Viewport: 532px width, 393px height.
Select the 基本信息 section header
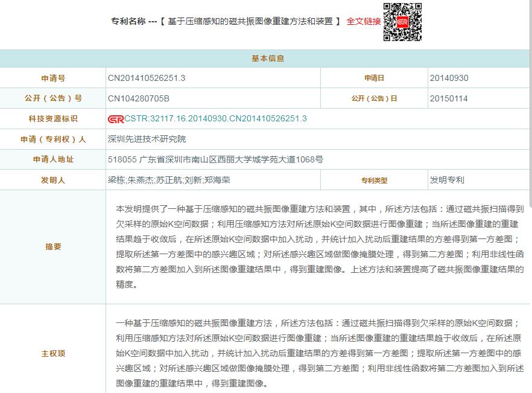point(267,59)
